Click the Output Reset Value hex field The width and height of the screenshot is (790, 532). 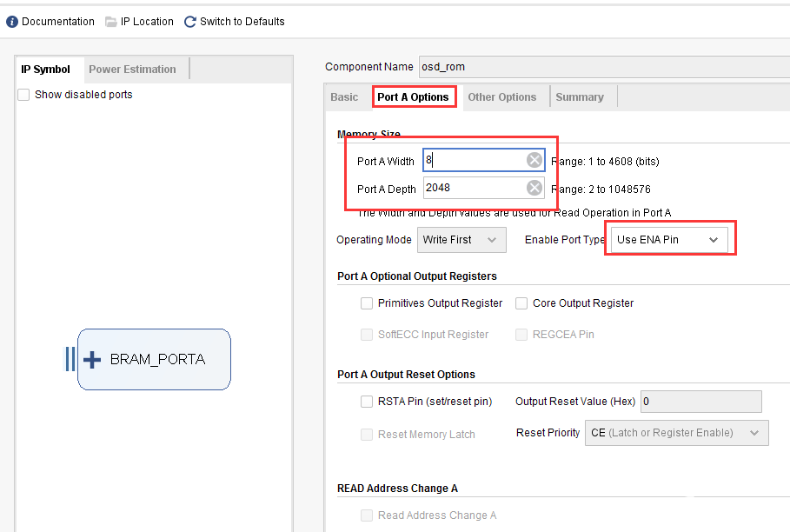700,402
